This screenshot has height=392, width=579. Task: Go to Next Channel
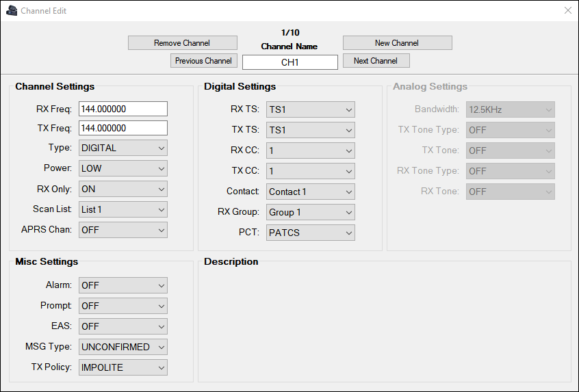(376, 61)
